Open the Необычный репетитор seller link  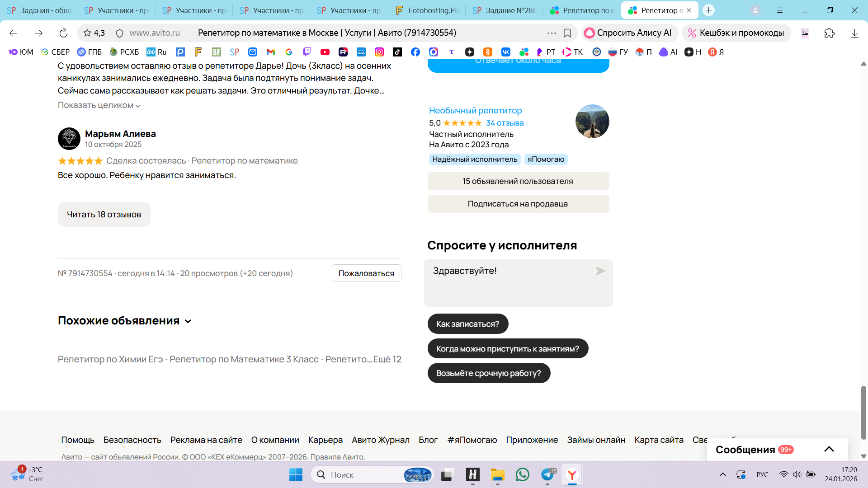point(475,111)
